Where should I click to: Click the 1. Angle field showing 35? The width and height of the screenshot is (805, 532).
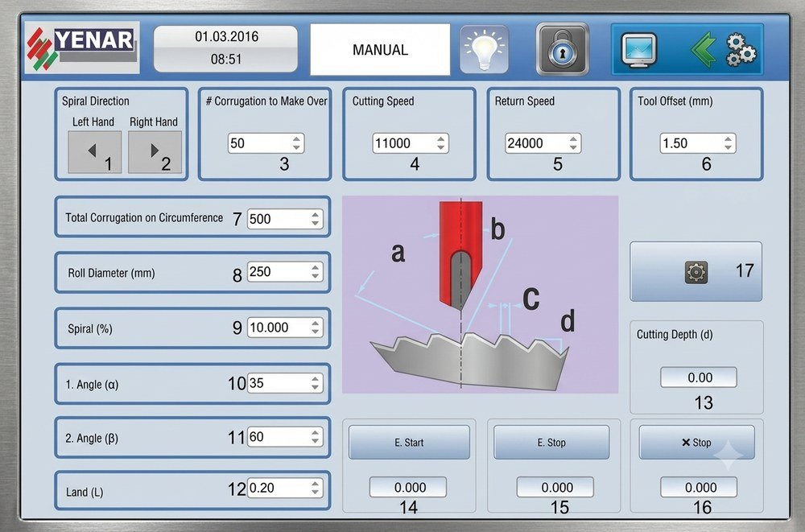click(x=285, y=383)
